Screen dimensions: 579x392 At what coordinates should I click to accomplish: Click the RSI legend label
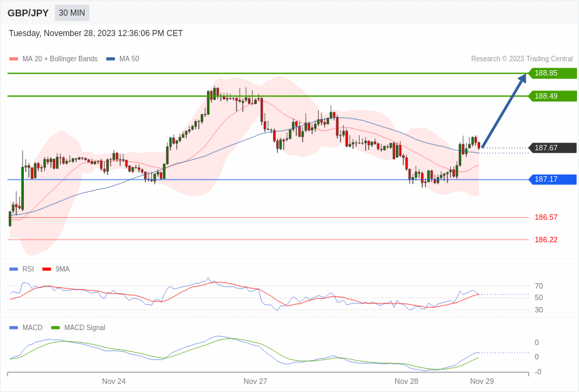pos(28,269)
